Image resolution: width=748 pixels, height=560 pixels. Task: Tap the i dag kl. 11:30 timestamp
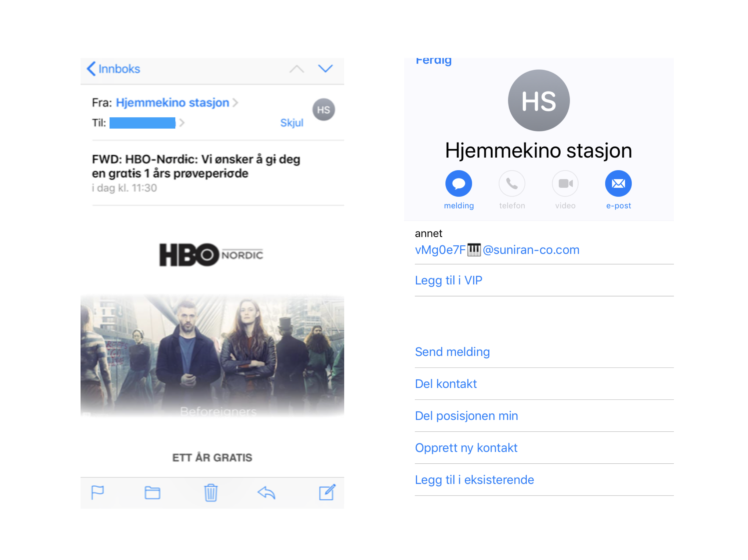124,188
